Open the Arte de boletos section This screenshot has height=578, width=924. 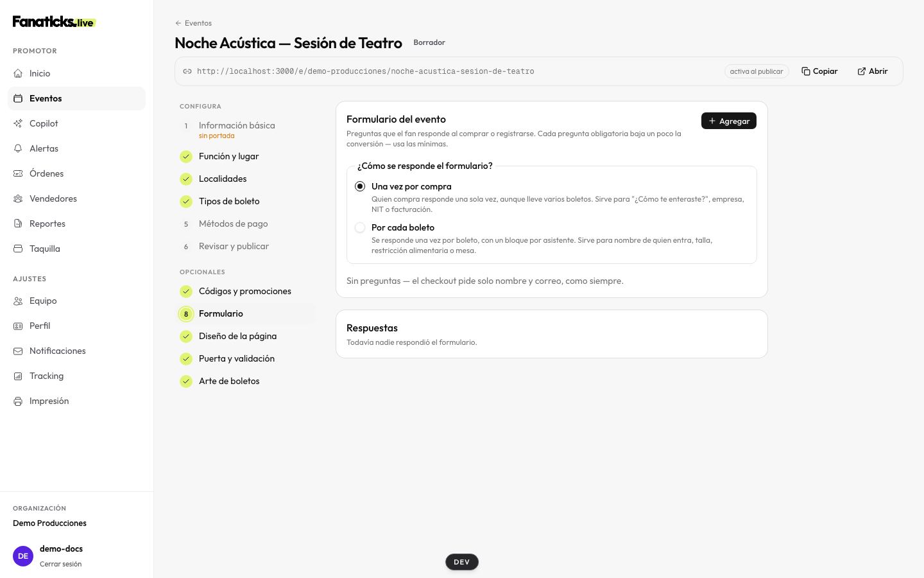246,381
